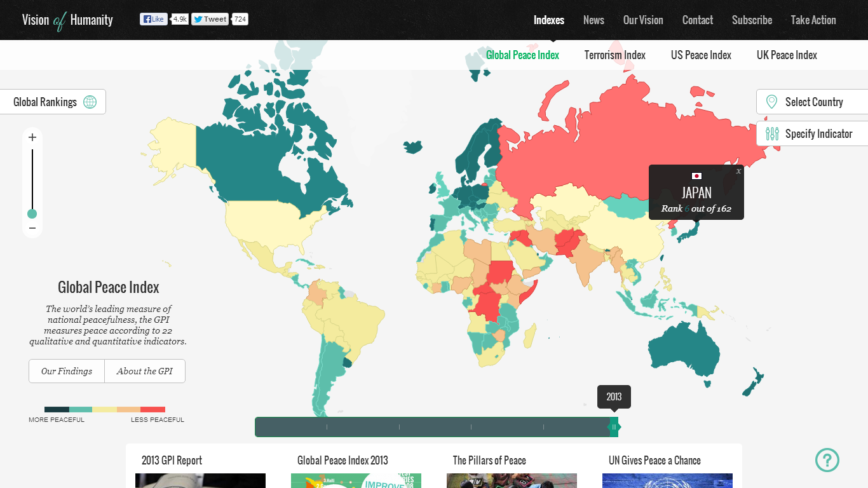Zoom in with the plus icon
This screenshot has height=488, width=868.
(32, 137)
